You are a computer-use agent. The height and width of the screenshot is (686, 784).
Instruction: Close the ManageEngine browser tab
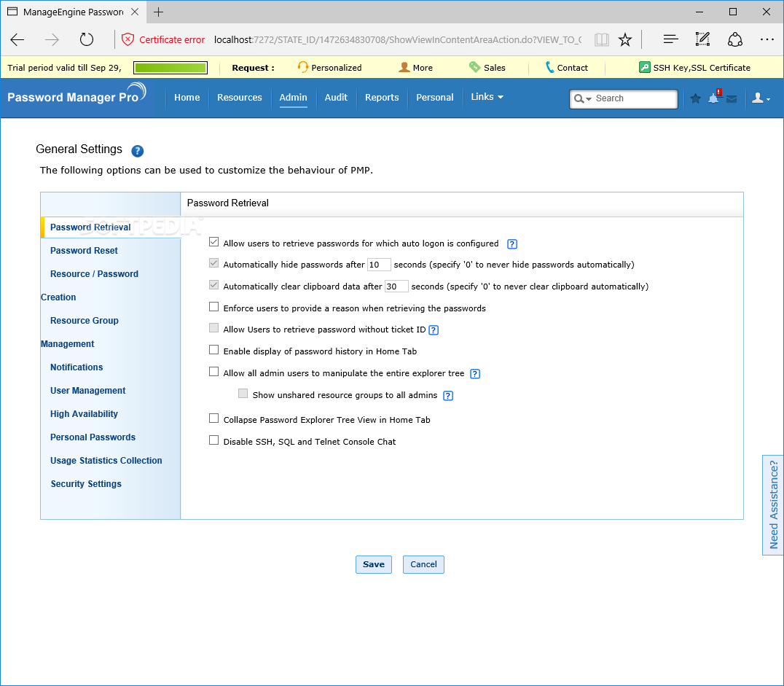pyautogui.click(x=135, y=12)
